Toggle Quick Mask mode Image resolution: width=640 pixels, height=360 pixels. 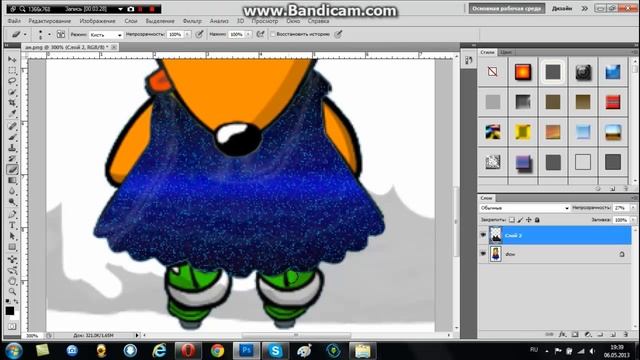[12, 327]
